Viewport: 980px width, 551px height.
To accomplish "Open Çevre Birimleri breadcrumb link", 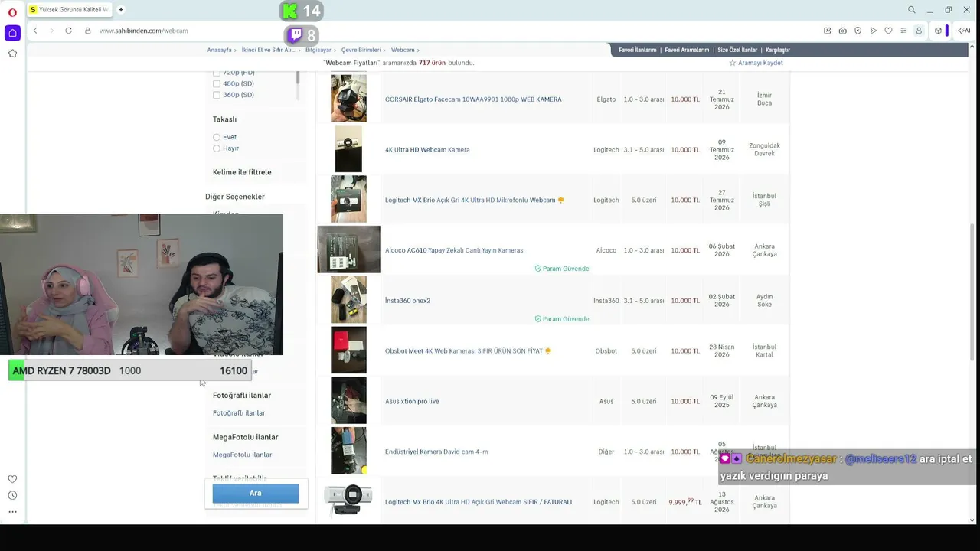I will pos(361,50).
